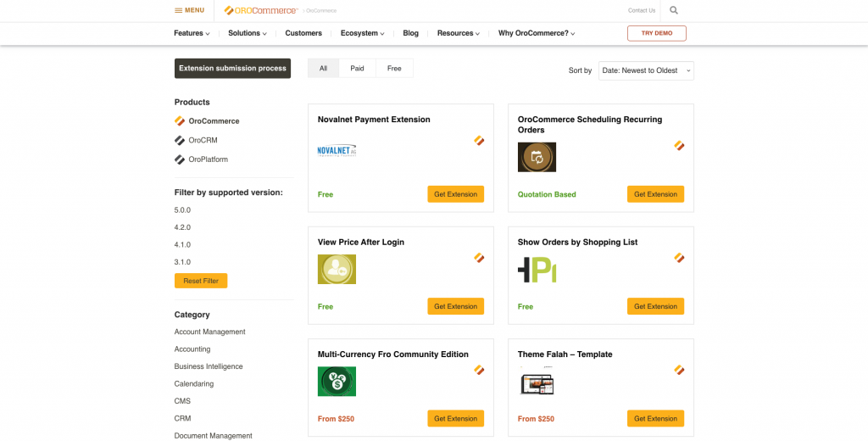
Task: Expand the Resources dropdown menu
Action: [459, 33]
